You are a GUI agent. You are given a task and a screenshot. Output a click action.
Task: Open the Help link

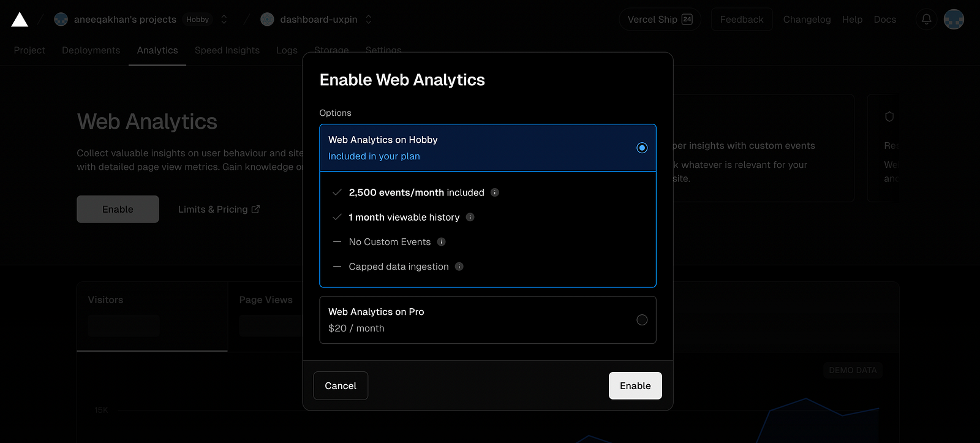point(852,20)
